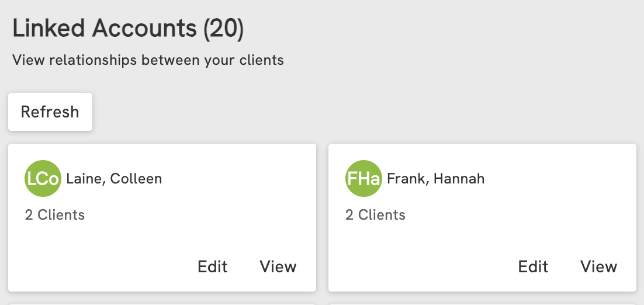Click the green LCo avatar icon
The image size is (644, 305).
(x=43, y=179)
